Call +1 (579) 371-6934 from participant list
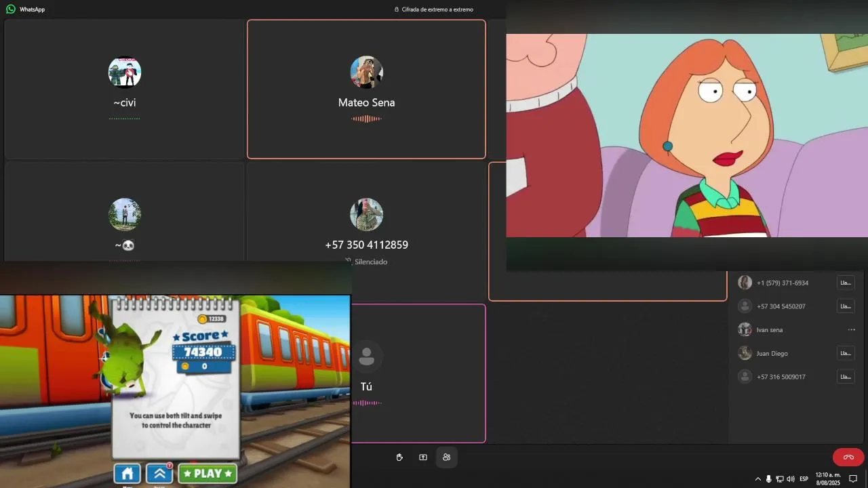The height and width of the screenshot is (488, 868). tap(846, 283)
